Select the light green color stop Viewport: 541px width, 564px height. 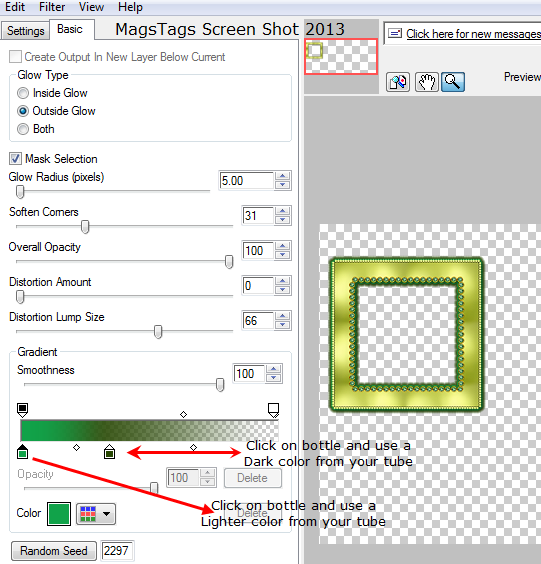pyautogui.click(x=22, y=452)
